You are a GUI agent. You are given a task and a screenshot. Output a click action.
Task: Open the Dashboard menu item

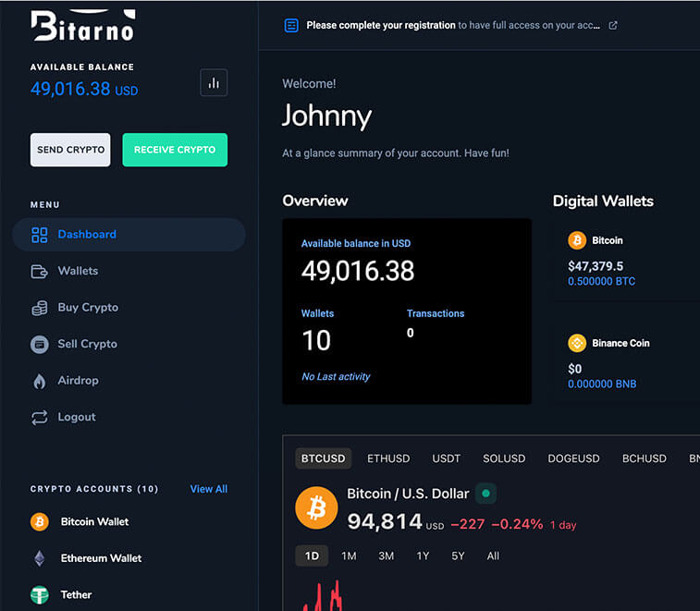pyautogui.click(x=129, y=235)
